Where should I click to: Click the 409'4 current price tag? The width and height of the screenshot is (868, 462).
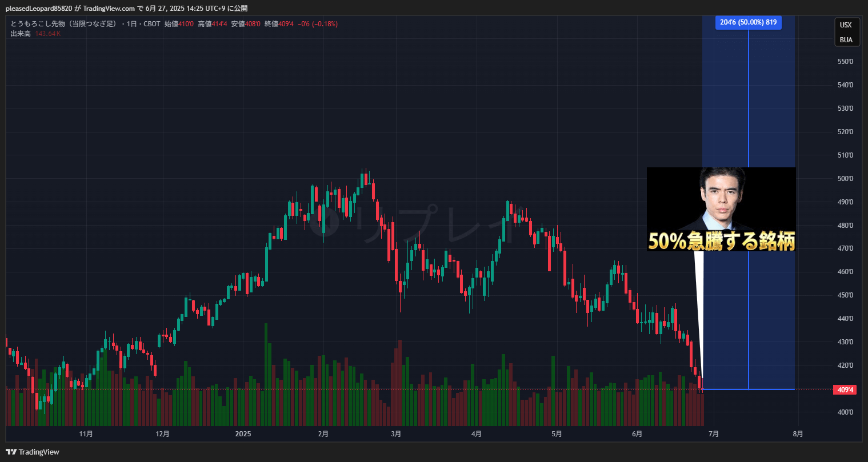click(x=846, y=390)
